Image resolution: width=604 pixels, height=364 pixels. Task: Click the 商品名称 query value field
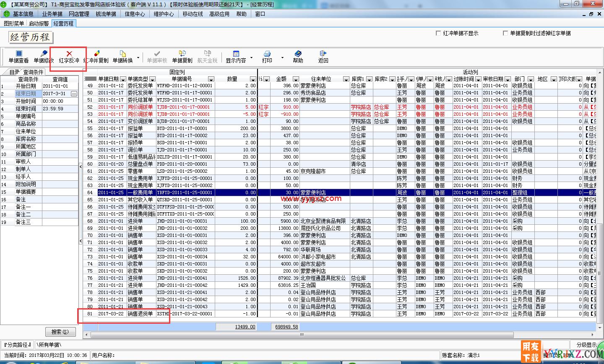click(60, 124)
